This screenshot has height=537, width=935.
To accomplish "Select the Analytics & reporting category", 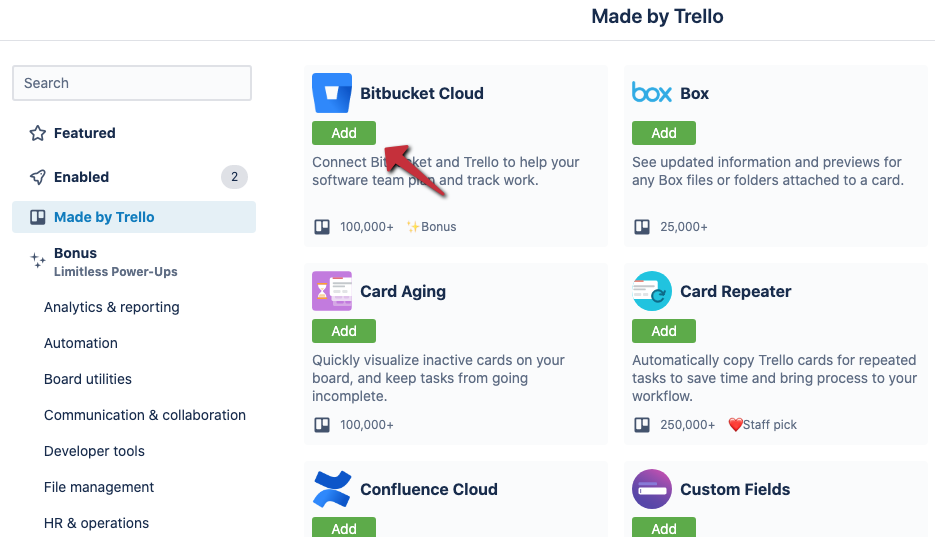I will [112, 307].
